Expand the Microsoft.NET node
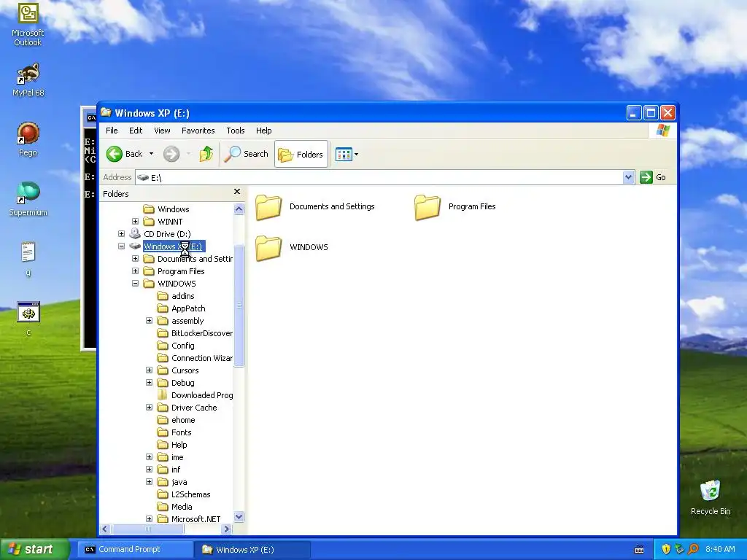The height and width of the screenshot is (560, 747). (x=149, y=518)
